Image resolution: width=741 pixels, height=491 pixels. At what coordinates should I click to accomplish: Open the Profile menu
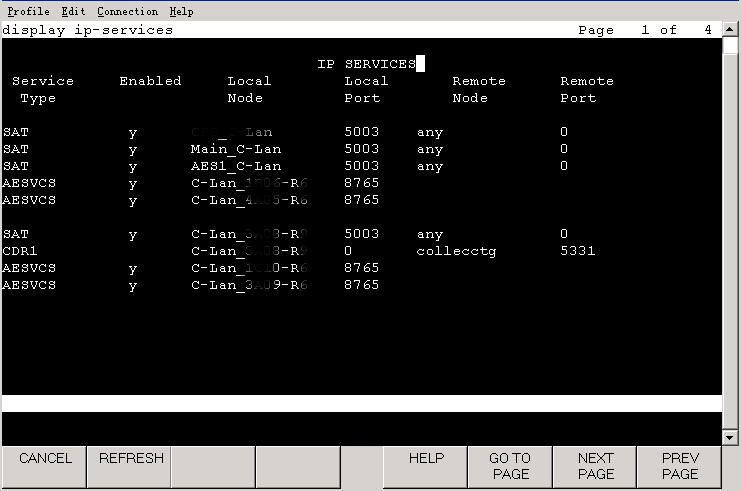click(x=29, y=11)
